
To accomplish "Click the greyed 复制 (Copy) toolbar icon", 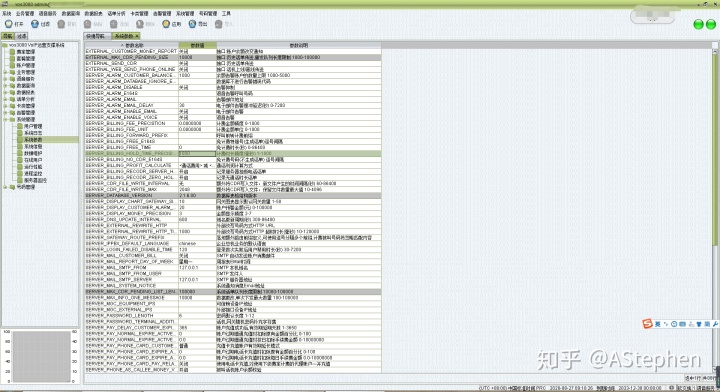I will point(61,24).
